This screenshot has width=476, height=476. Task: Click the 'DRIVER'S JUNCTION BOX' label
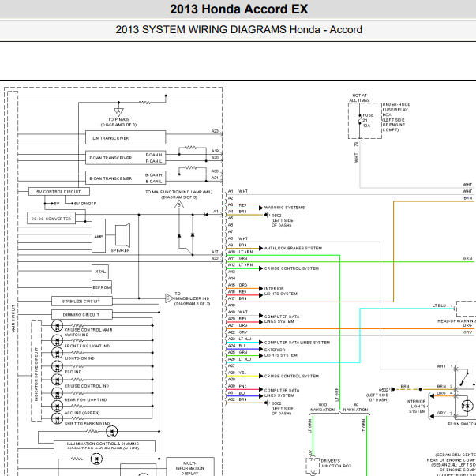pyautogui.click(x=336, y=463)
